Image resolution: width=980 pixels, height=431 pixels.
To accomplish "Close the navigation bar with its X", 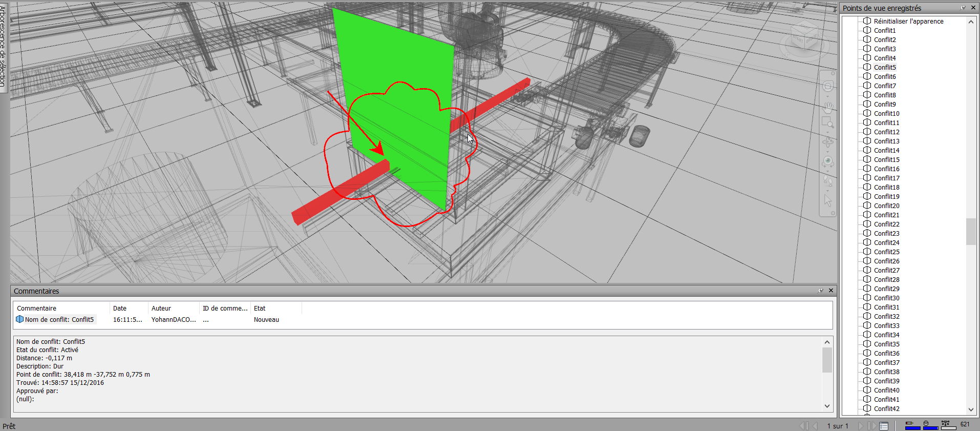I will pyautogui.click(x=833, y=73).
